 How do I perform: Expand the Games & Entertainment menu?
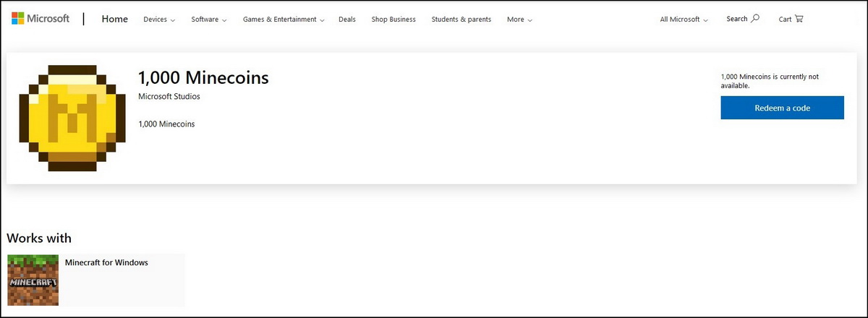click(x=284, y=20)
